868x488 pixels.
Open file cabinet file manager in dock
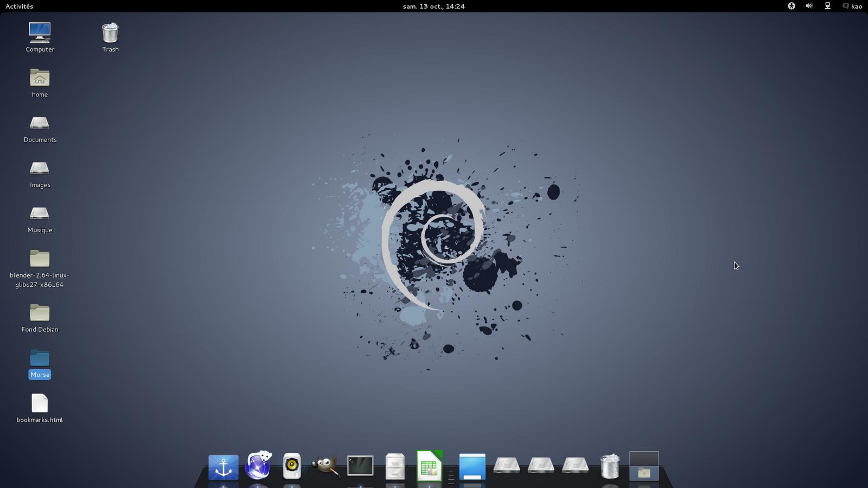394,466
